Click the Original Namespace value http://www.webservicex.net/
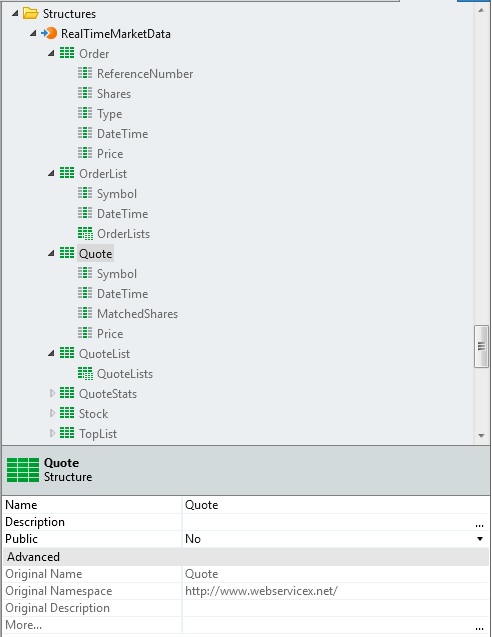 pyautogui.click(x=261, y=591)
